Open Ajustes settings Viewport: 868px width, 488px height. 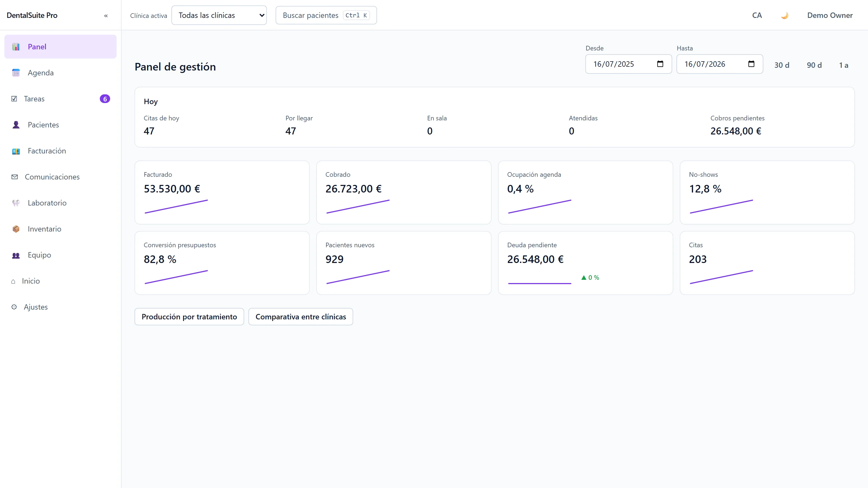[x=60, y=307]
